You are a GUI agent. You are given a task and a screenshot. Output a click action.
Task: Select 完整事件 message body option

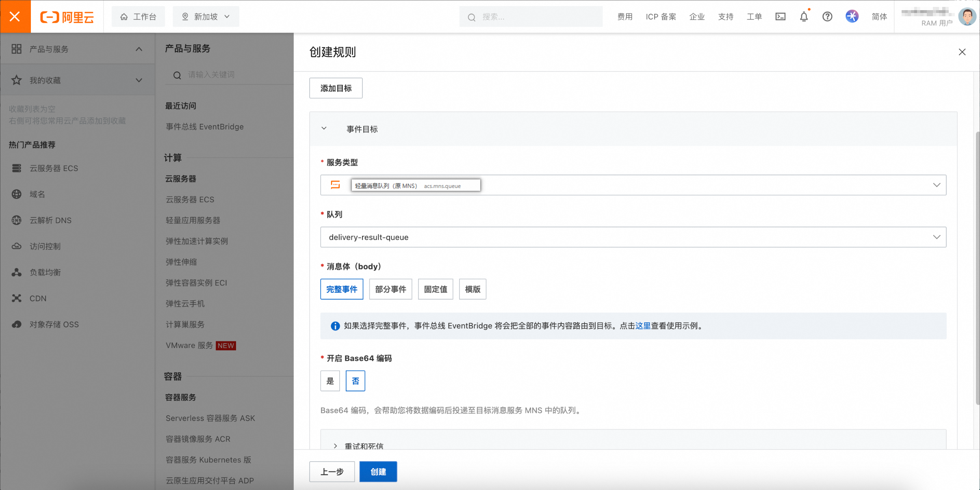342,289
